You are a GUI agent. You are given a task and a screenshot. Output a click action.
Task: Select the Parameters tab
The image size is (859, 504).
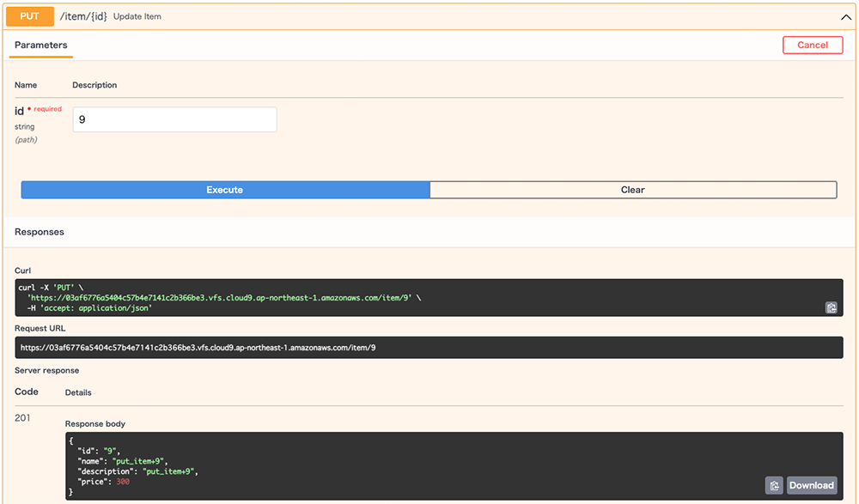[40, 45]
